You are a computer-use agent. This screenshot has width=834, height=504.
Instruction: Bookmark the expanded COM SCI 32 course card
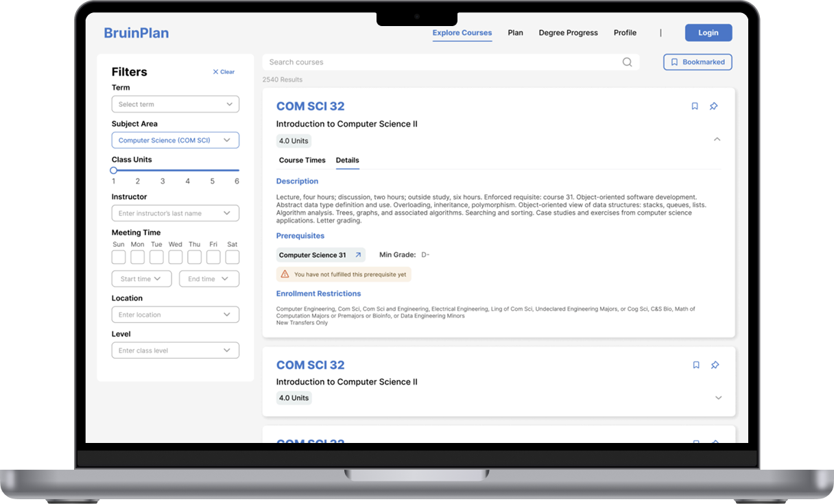(695, 106)
